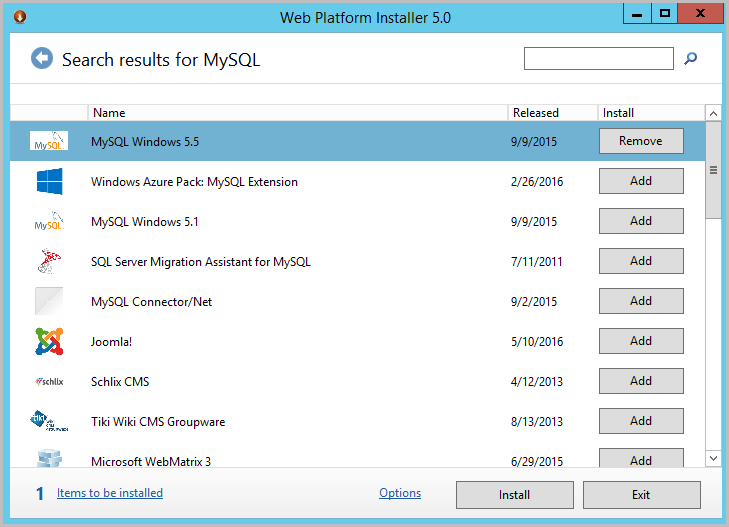Screen dimensions: 729x527
Task: Click the MySQL Windows 5.1 logo icon
Action: tap(49, 222)
